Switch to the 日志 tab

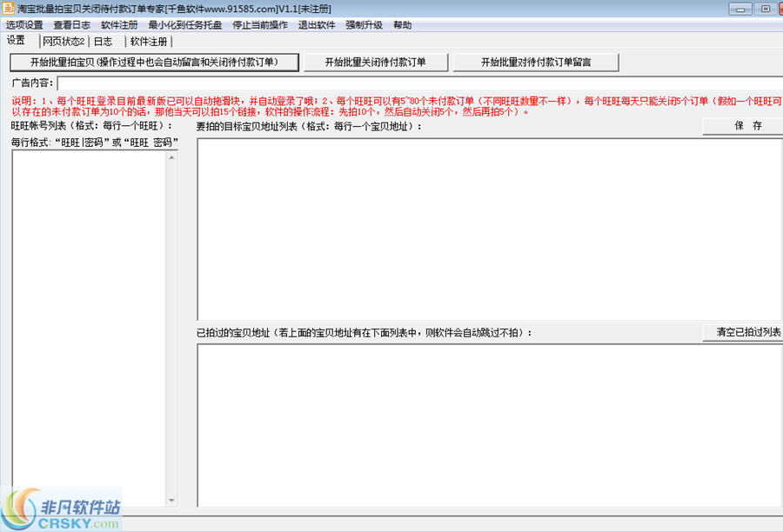104,42
